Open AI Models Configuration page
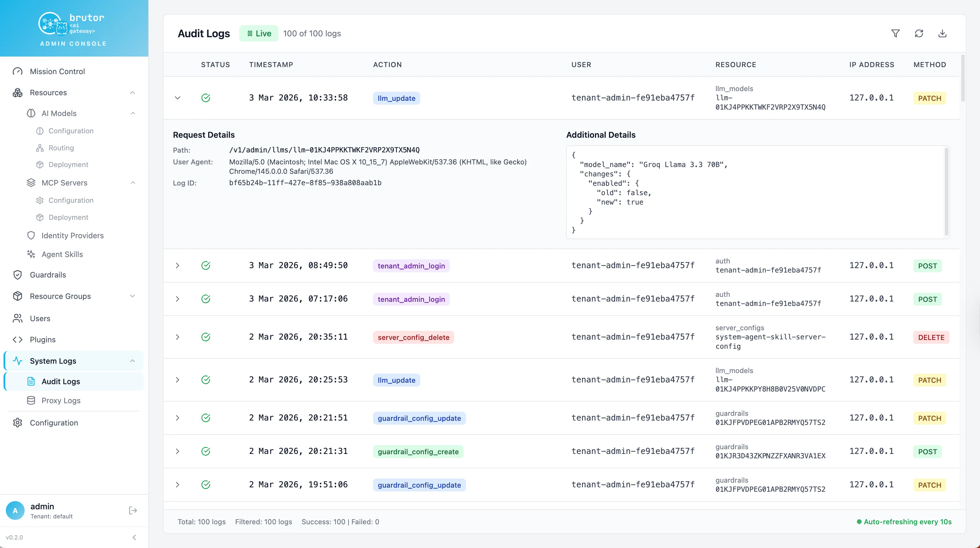The height and width of the screenshot is (548, 980). (71, 131)
